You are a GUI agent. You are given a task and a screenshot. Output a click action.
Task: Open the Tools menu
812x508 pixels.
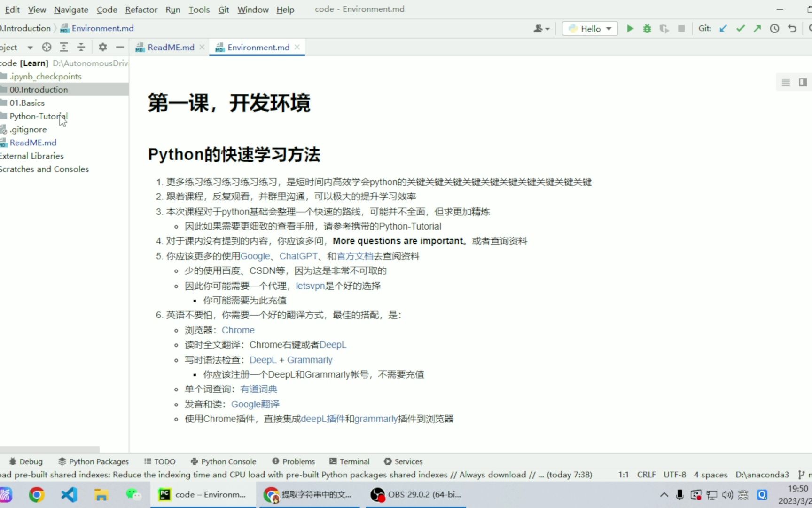[x=199, y=9]
